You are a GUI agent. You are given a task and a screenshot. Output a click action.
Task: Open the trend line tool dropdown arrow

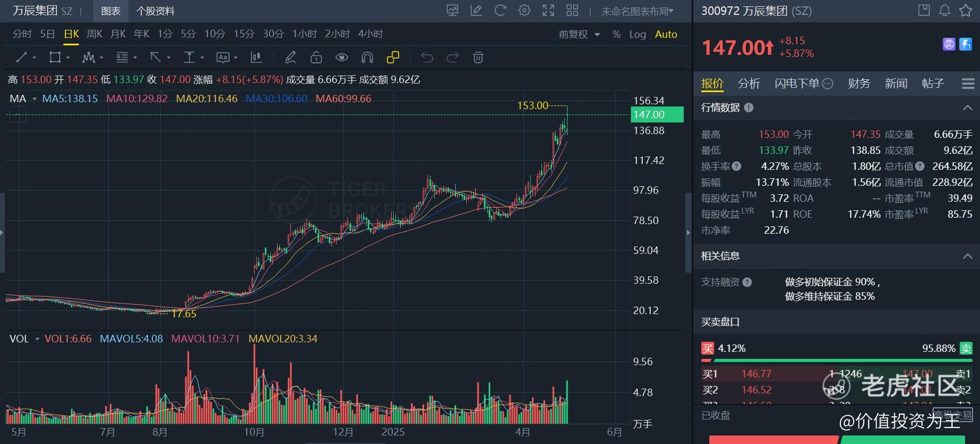point(35,58)
